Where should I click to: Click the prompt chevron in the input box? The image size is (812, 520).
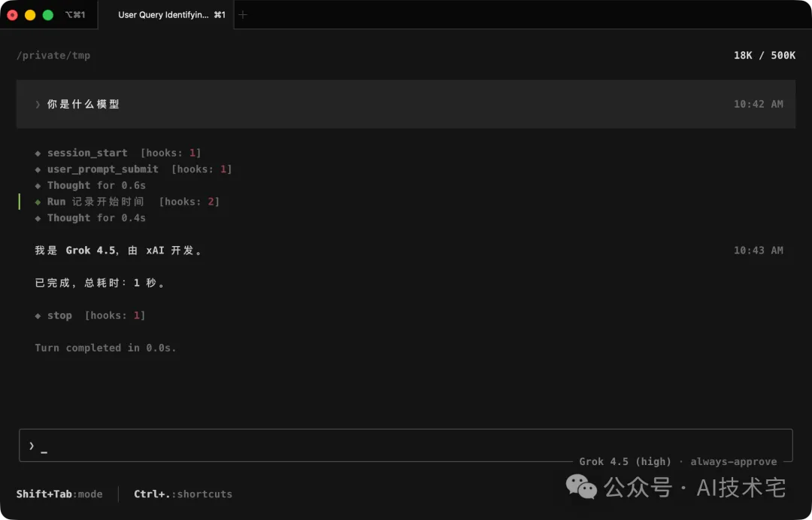[x=32, y=445]
